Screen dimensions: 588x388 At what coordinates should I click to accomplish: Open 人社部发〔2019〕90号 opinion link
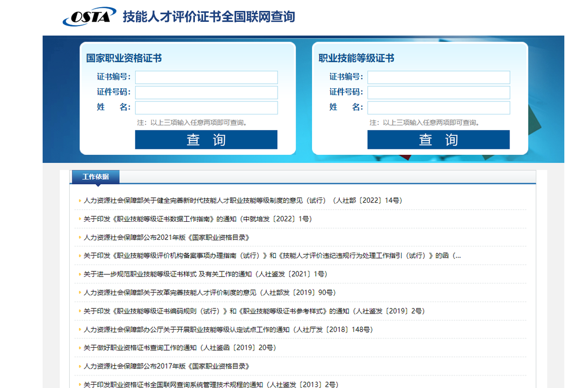210,292
